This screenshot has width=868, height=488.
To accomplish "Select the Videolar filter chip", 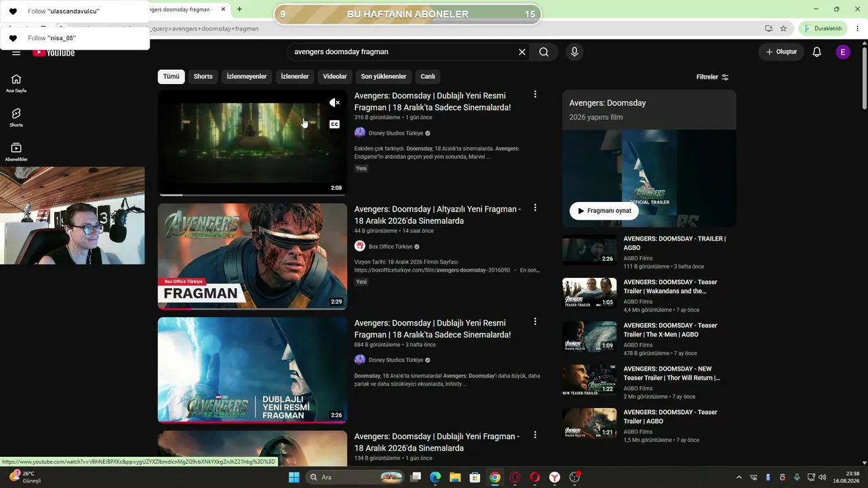I will click(x=335, y=77).
